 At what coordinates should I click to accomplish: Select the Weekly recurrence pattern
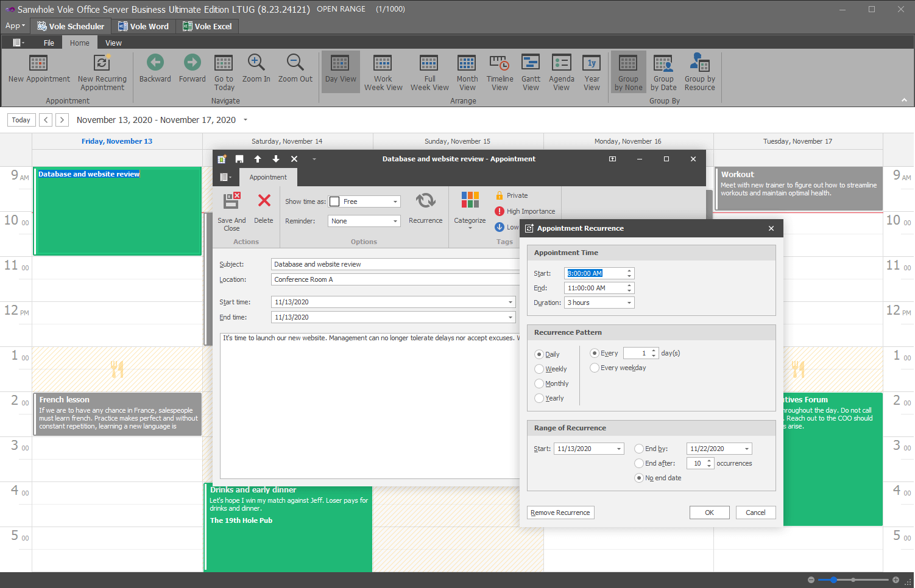click(539, 369)
